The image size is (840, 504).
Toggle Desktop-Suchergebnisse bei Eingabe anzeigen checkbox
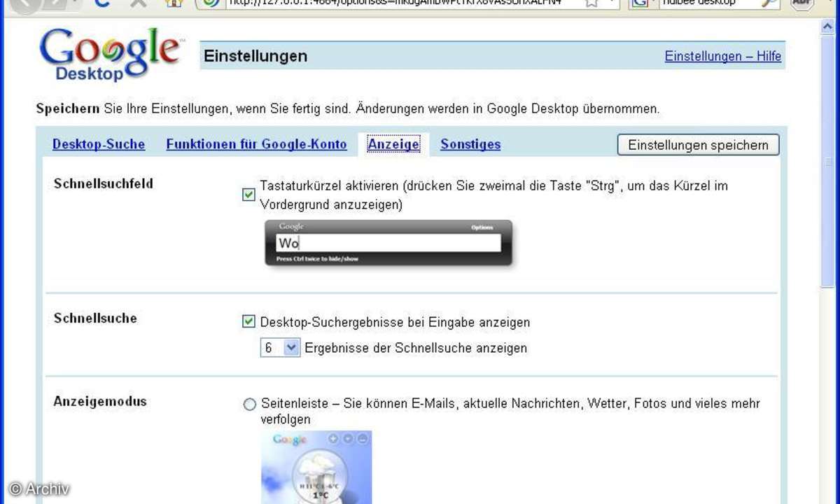(248, 322)
